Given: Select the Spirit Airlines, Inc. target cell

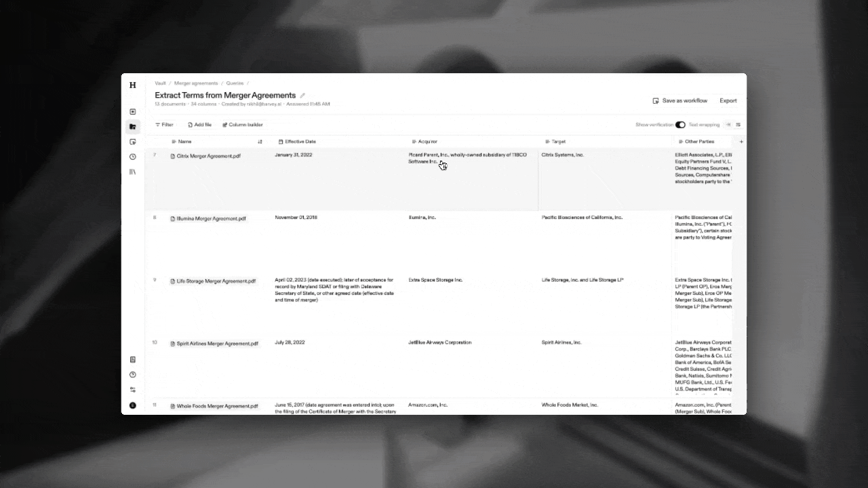Looking at the screenshot, I should tap(605, 367).
